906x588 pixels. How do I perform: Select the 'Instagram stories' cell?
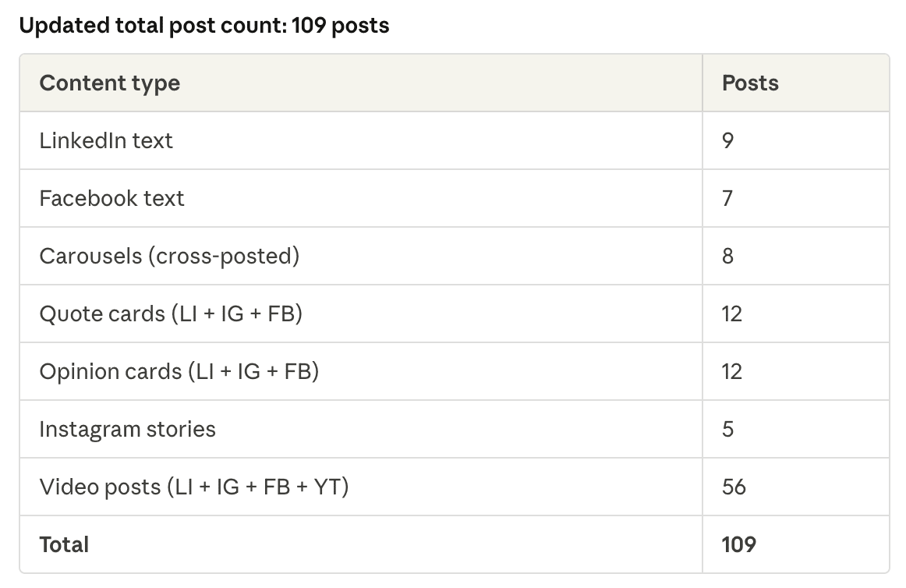127,429
